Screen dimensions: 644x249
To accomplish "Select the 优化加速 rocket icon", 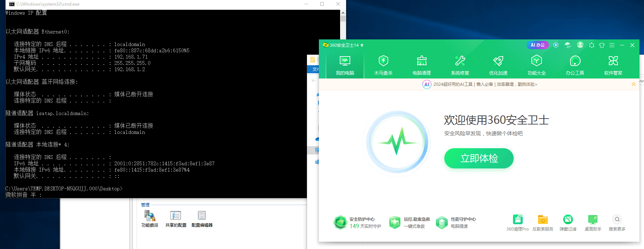I will coord(498,65).
